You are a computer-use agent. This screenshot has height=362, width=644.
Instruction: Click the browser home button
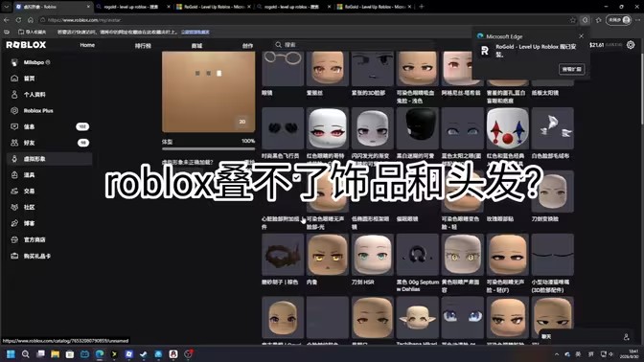tap(31, 20)
